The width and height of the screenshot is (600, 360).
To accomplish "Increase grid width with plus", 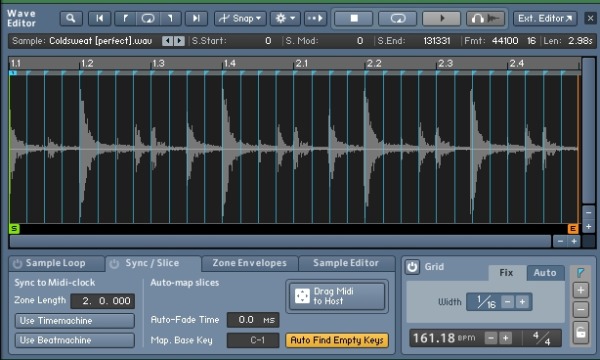I will 522,302.
